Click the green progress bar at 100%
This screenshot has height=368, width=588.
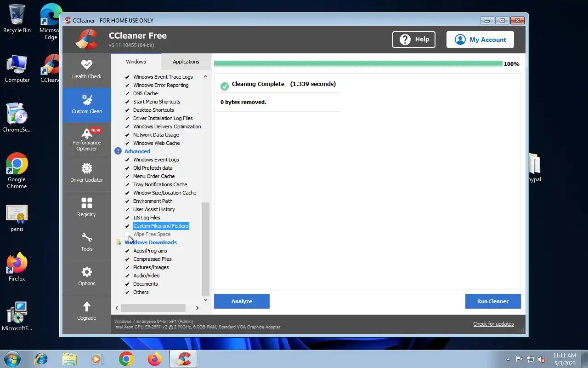tap(358, 64)
